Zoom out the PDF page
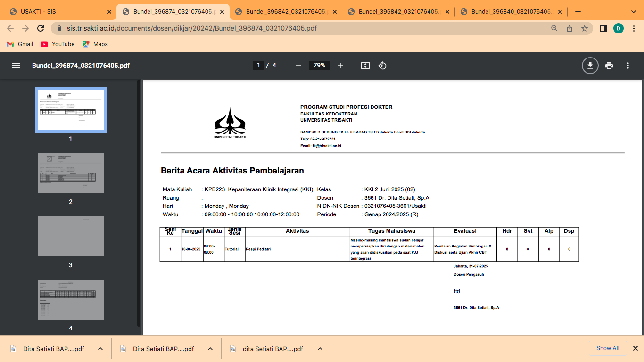The image size is (644, 362). pos(298,66)
